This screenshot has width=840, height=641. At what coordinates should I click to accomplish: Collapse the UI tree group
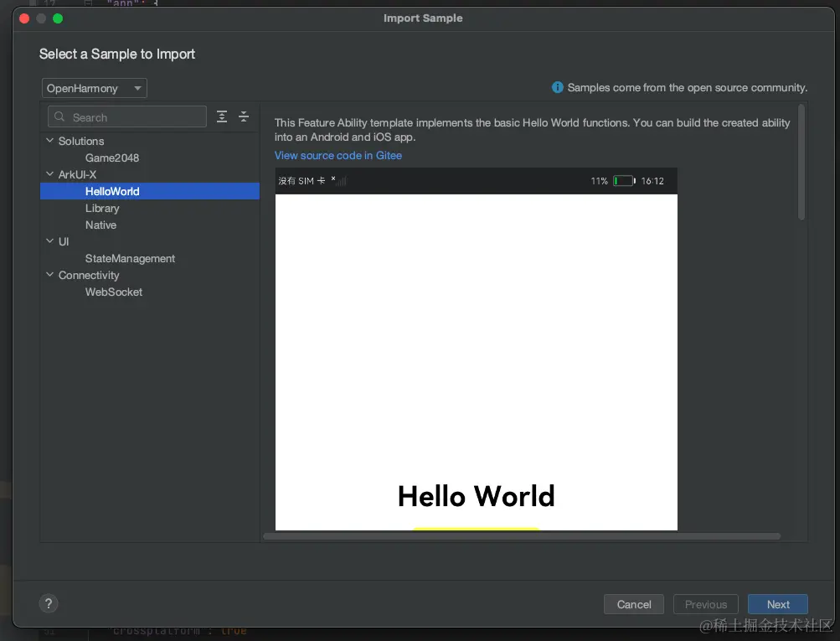point(49,241)
